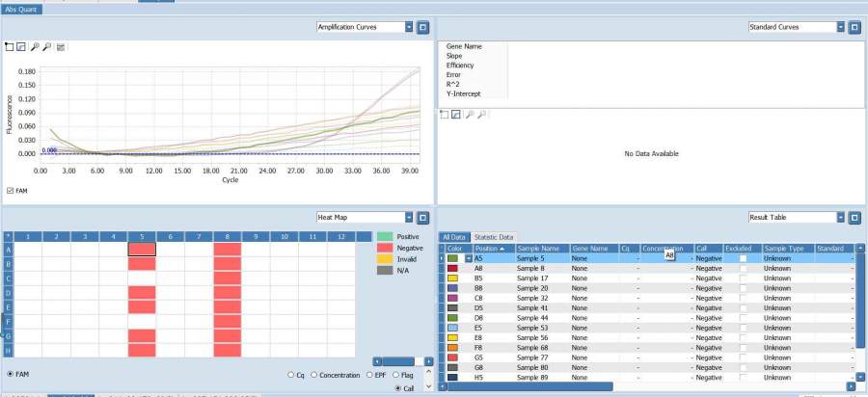This screenshot has width=868, height=397.
Task: Click the select-area tool icon on amplification chart
Action: [x=10, y=46]
